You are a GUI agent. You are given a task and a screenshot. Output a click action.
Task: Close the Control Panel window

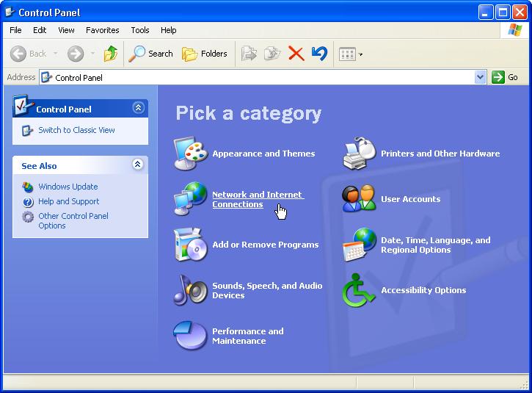[x=520, y=12]
